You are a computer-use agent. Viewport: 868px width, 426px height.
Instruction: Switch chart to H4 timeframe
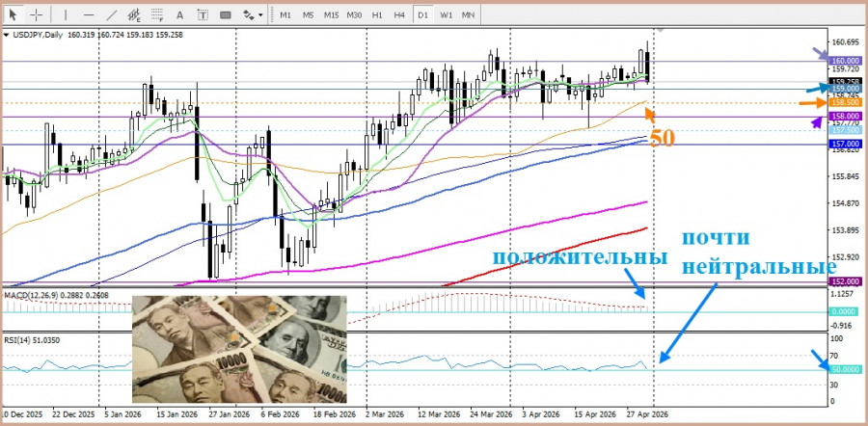[399, 14]
